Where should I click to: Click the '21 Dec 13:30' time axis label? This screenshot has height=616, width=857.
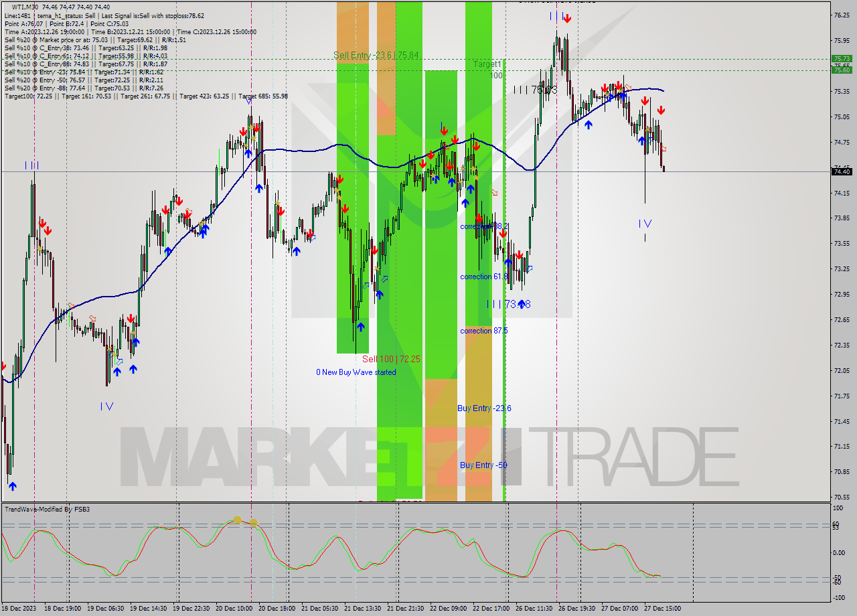[362, 609]
